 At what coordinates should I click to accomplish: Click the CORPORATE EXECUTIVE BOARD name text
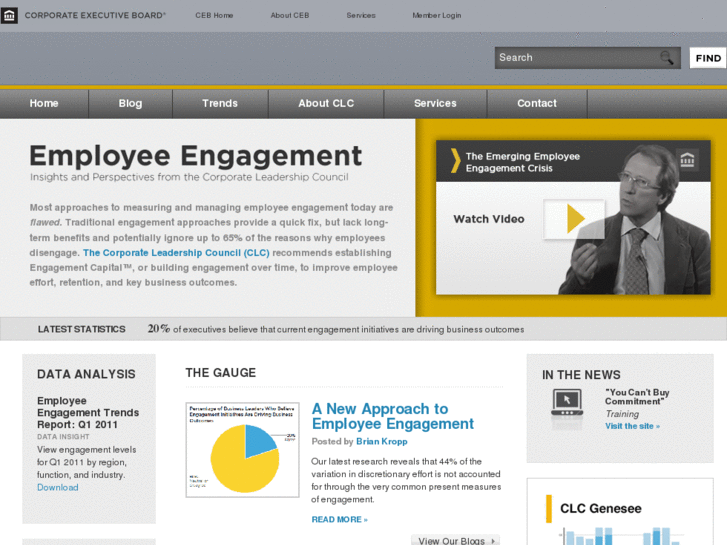(95, 15)
